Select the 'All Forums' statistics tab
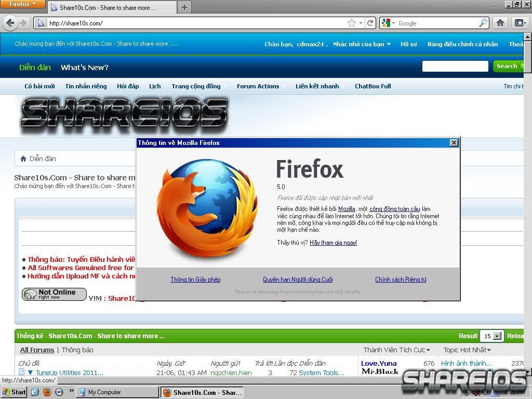This screenshot has width=532, height=399. click(37, 350)
